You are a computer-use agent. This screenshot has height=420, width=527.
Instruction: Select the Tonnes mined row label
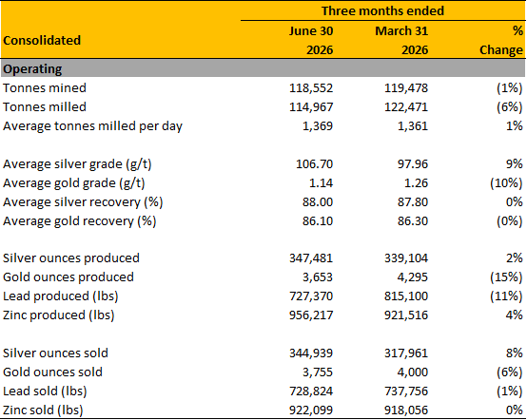click(x=45, y=88)
